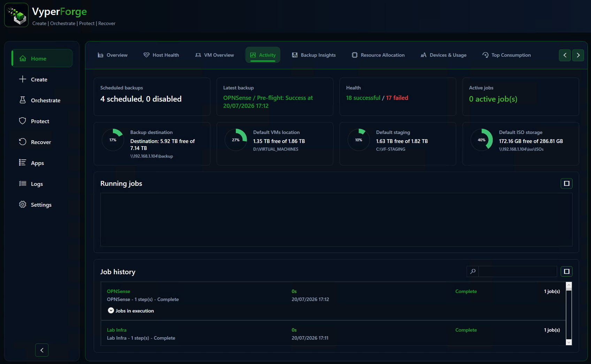591x364 pixels.
Task: Maximize the Job history panel
Action: tap(567, 271)
